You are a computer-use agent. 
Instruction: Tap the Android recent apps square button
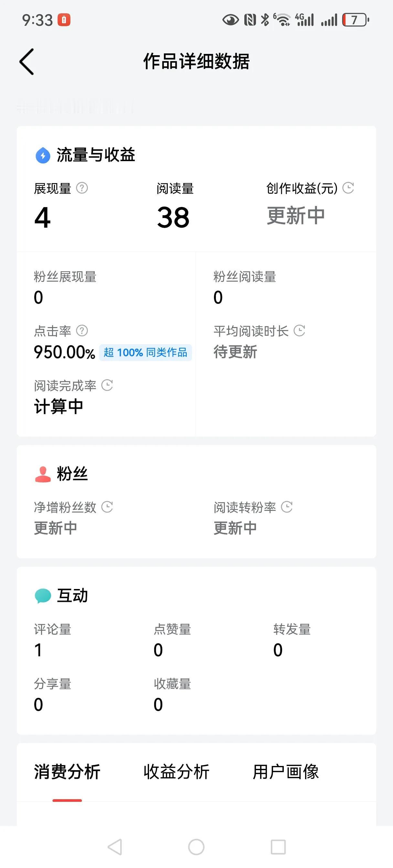click(x=278, y=847)
